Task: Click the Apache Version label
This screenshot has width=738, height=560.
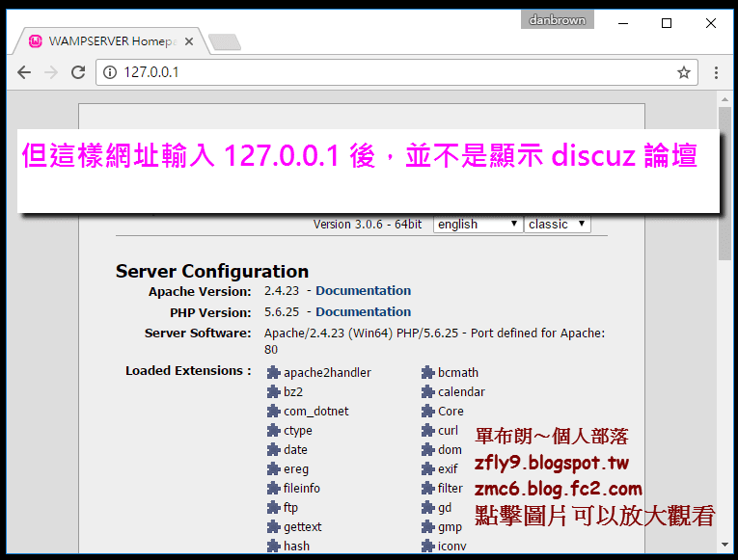Action: point(200,292)
